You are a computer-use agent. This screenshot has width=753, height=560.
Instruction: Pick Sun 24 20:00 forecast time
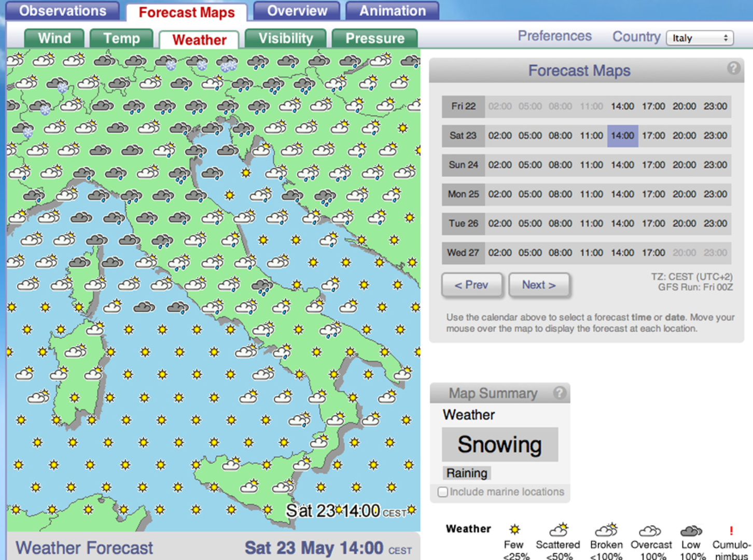tap(685, 165)
